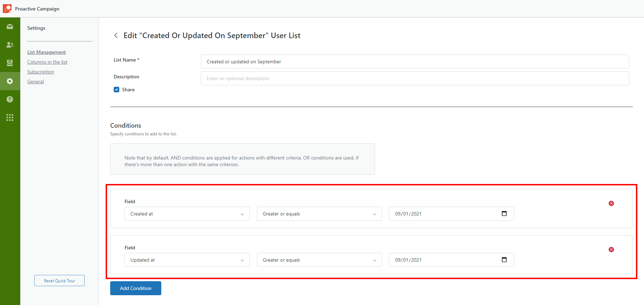Click the Edit User List page title
This screenshot has width=644, height=305.
[212, 35]
